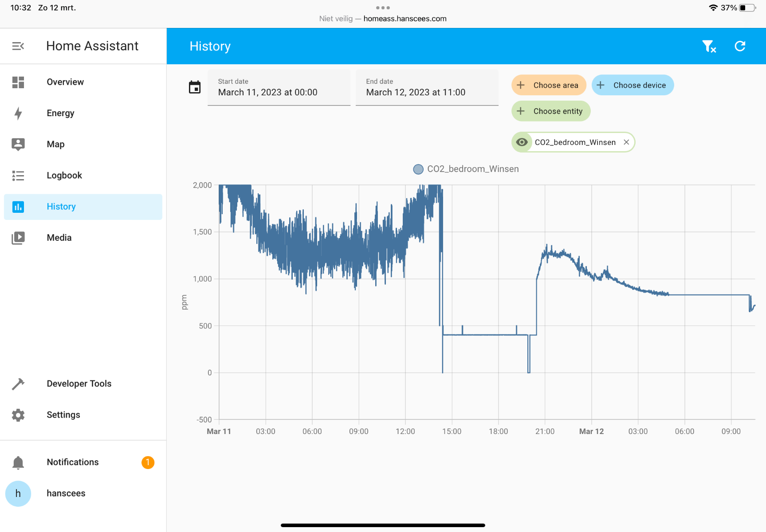This screenshot has width=766, height=532.
Task: Open the Choose entity picker
Action: (x=551, y=111)
